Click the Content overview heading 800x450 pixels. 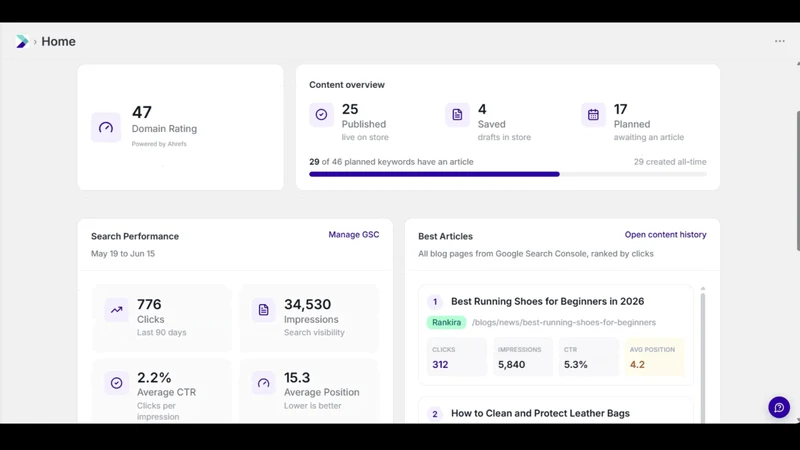pyautogui.click(x=347, y=85)
